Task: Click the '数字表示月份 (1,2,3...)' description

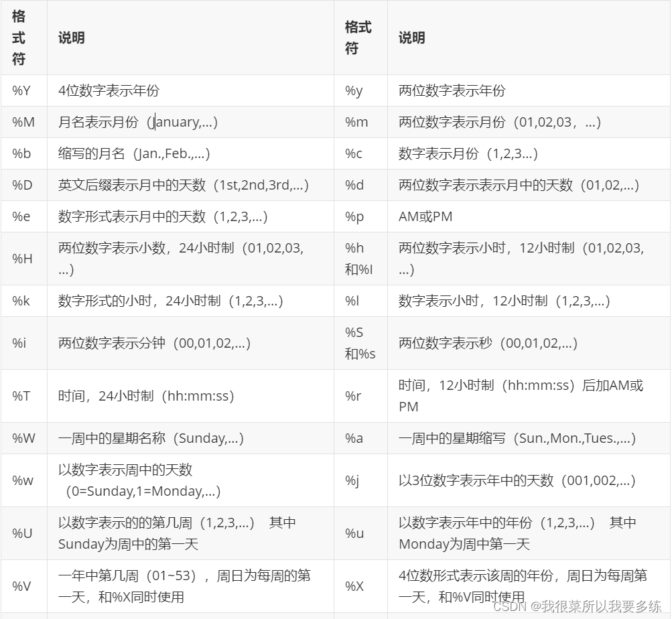Action: point(468,153)
